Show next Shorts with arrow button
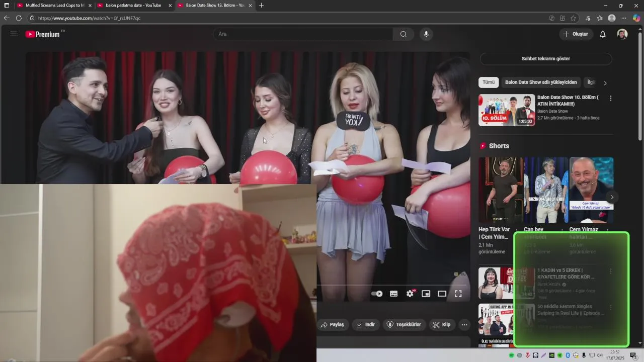The image size is (644, 362). point(612,197)
